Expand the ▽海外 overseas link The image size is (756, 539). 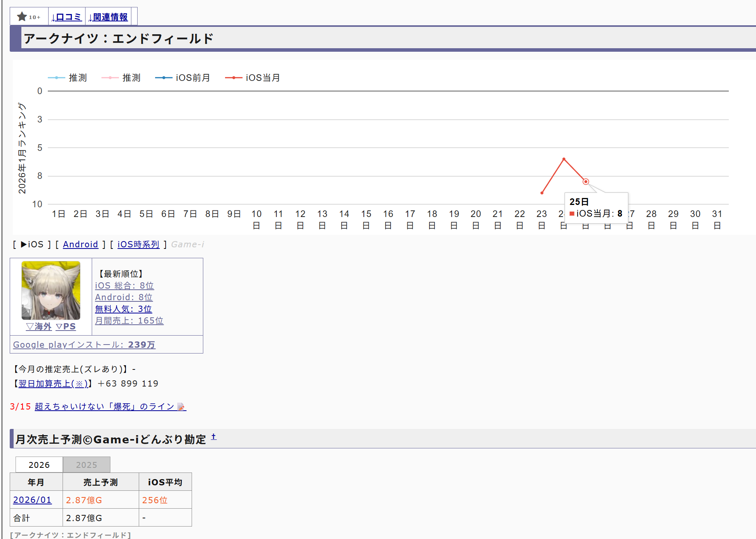click(x=39, y=327)
